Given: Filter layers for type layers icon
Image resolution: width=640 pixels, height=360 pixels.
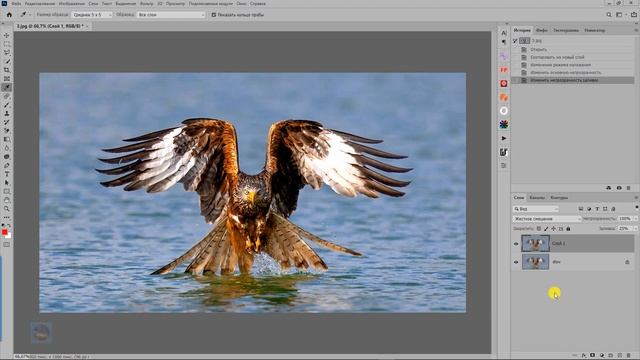Looking at the screenshot, I should (x=597, y=209).
